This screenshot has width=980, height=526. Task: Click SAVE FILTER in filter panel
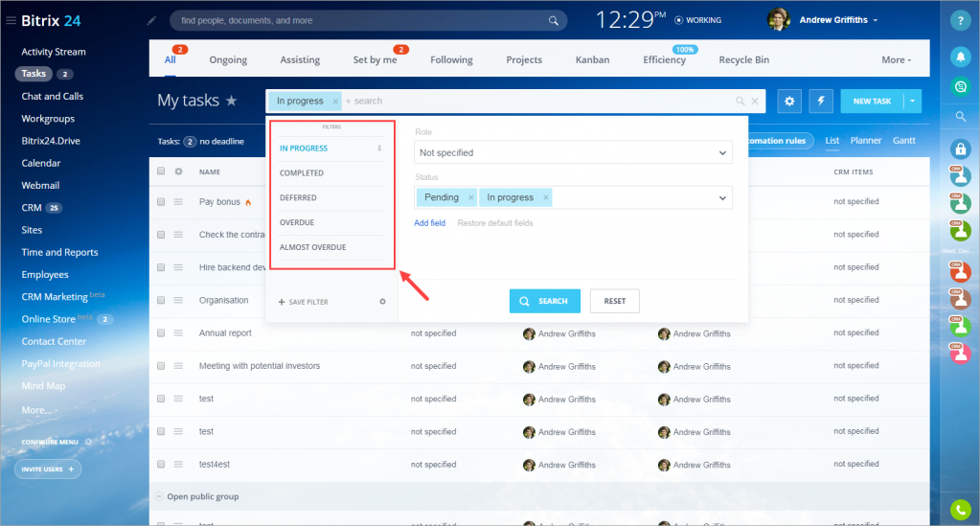[x=303, y=302]
